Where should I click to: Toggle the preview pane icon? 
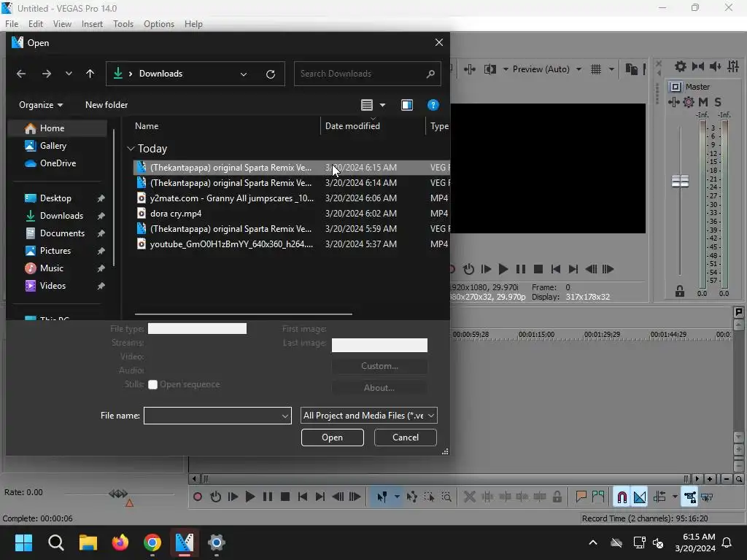tap(407, 105)
